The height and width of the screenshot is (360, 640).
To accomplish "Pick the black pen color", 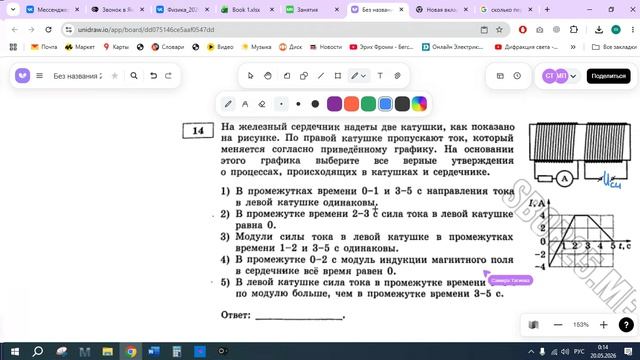I will coord(402,104).
